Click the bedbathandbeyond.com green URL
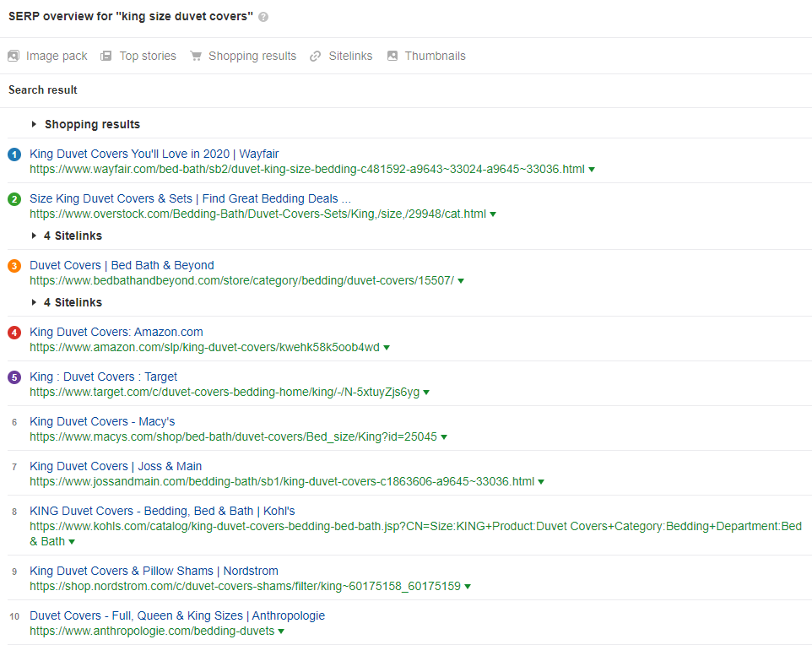812x645 pixels. pos(242,281)
